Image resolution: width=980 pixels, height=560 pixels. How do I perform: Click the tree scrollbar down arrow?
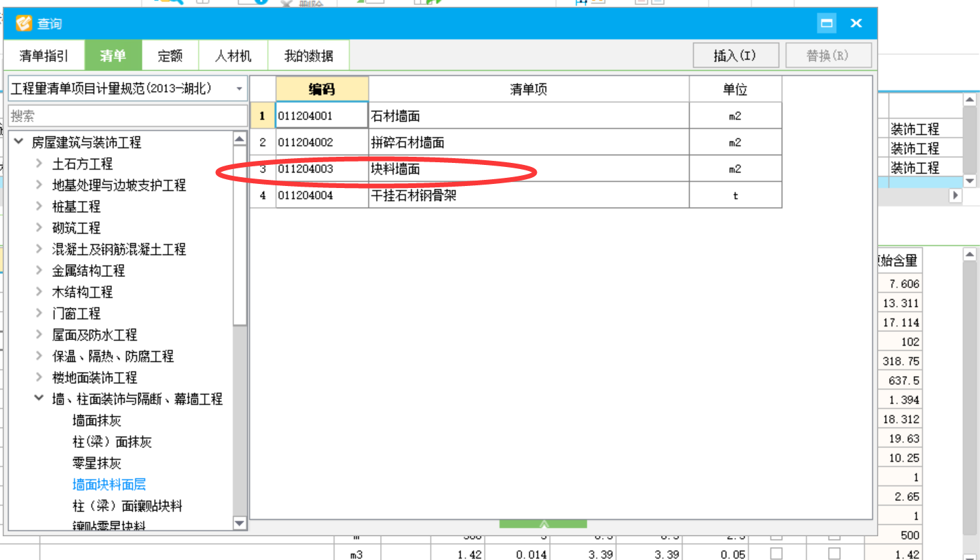(x=240, y=523)
